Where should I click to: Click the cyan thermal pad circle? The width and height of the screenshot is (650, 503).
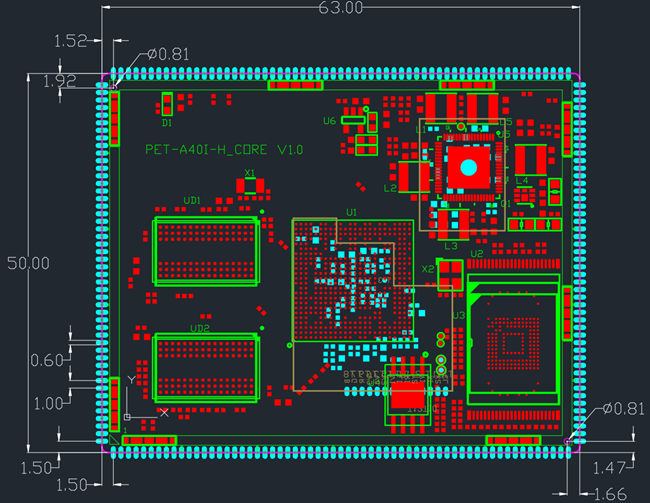pyautogui.click(x=469, y=168)
